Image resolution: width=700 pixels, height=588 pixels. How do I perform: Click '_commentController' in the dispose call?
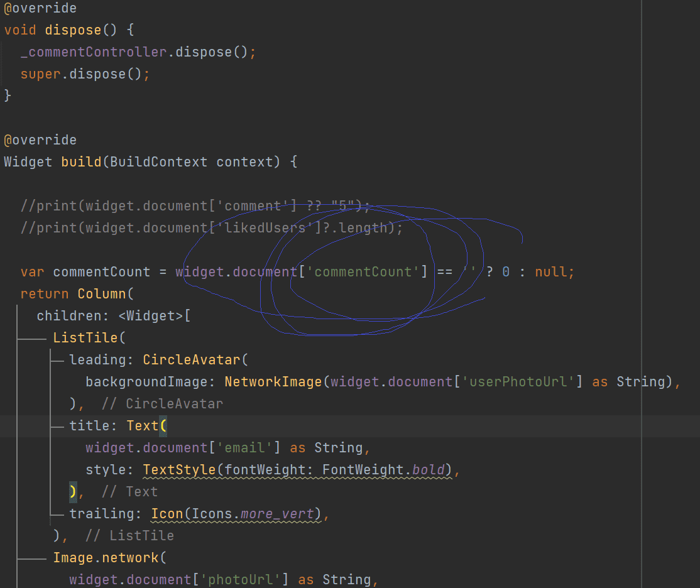tap(93, 52)
